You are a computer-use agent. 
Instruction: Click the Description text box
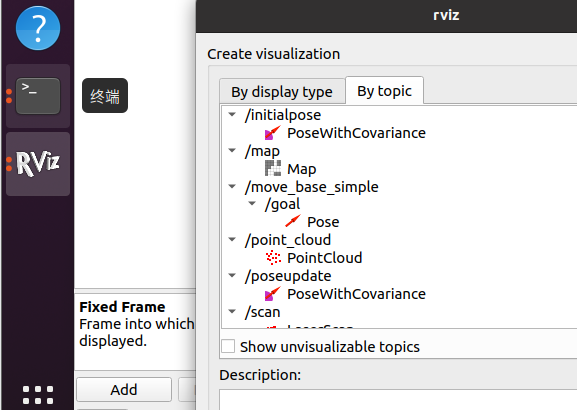click(398, 399)
